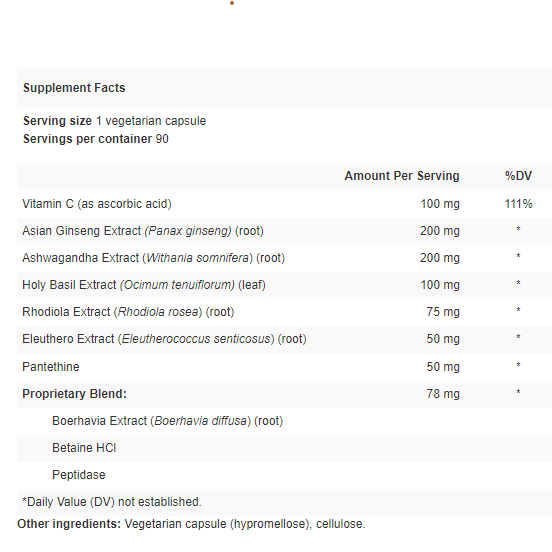Select the Eleuthero Extract row label
Screen dimensions: 552x552
click(x=164, y=339)
